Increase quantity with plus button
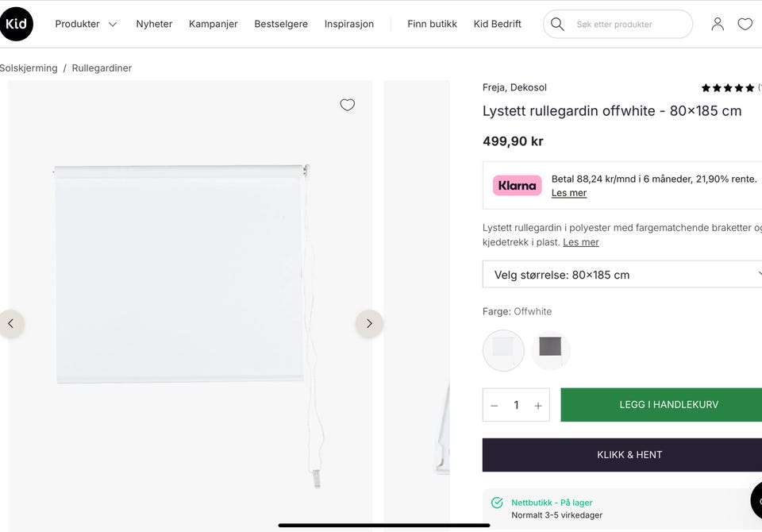 (538, 406)
